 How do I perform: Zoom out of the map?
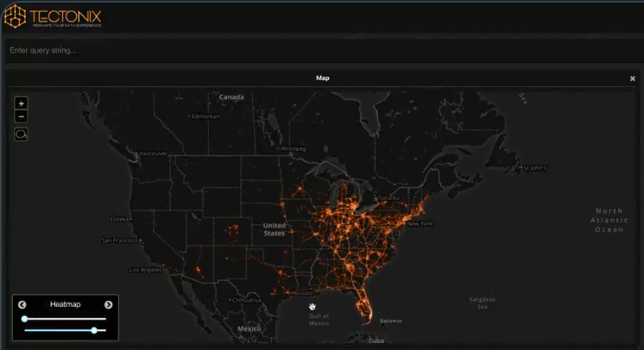click(22, 116)
